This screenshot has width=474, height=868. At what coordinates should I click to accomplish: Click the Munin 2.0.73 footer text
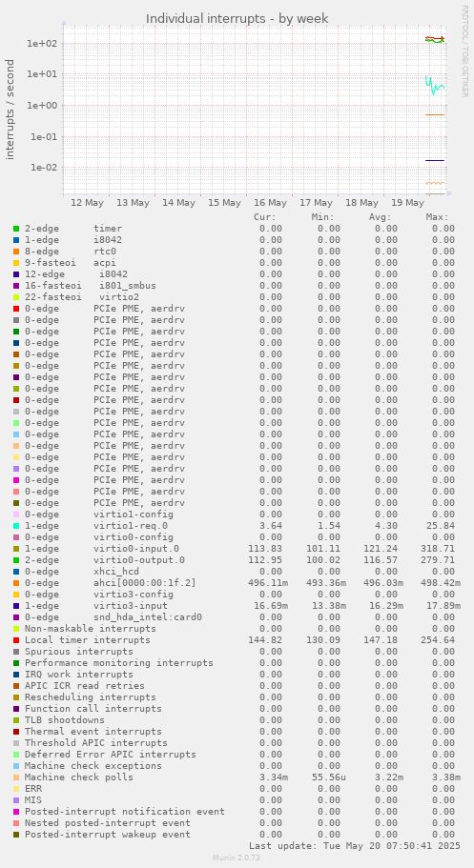point(237,858)
